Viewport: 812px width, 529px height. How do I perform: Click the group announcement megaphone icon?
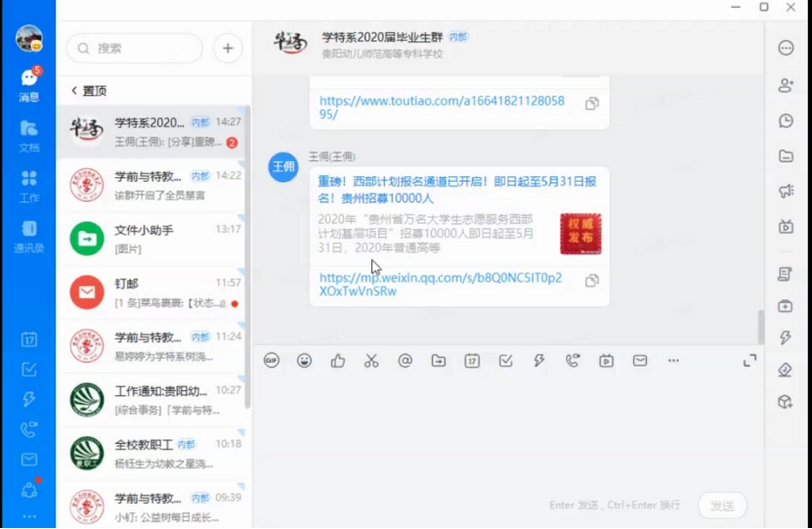click(786, 191)
